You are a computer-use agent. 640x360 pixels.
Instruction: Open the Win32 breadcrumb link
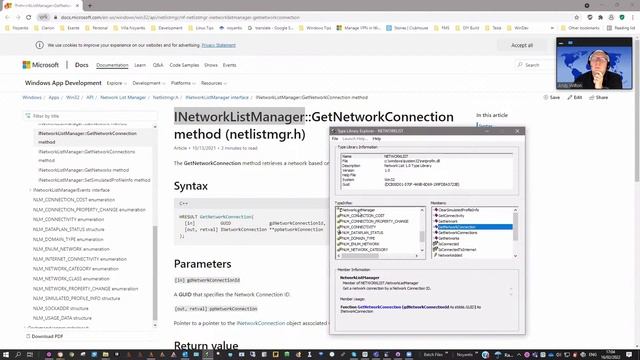(x=73, y=98)
